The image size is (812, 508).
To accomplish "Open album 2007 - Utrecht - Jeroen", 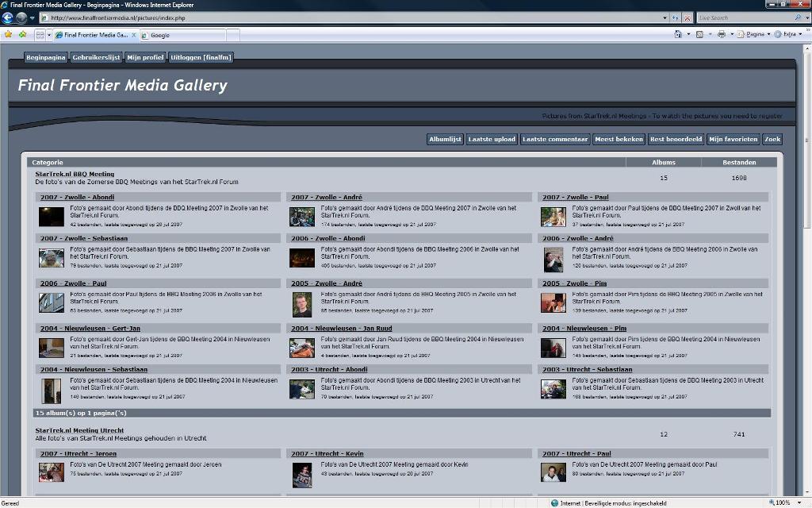I will point(79,453).
